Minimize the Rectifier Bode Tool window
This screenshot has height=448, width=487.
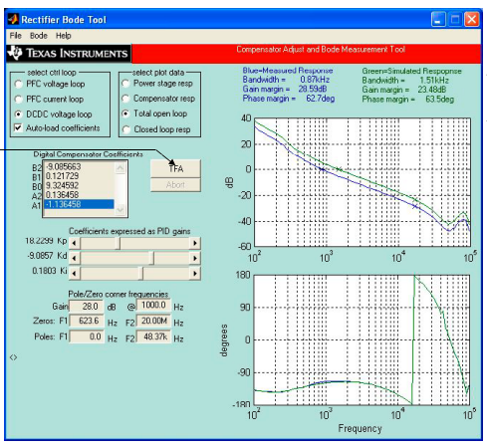coord(438,19)
